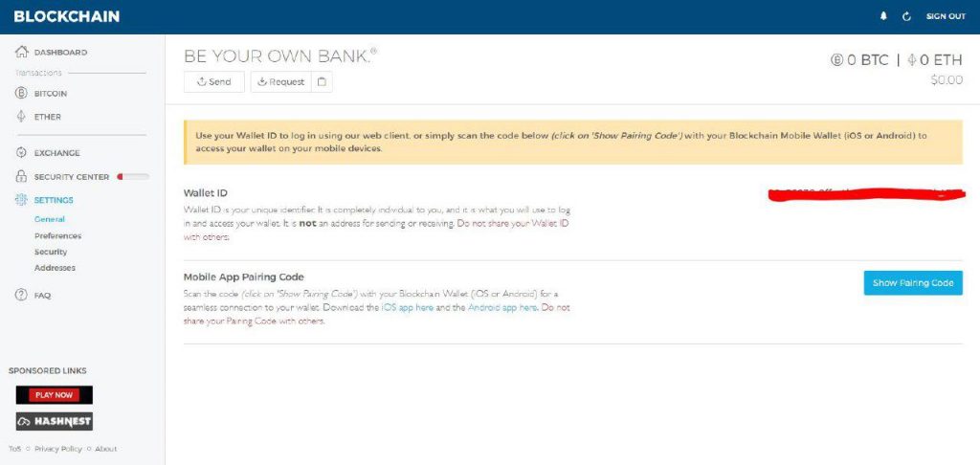Click the Exchange icon in sidebar

coord(21,152)
